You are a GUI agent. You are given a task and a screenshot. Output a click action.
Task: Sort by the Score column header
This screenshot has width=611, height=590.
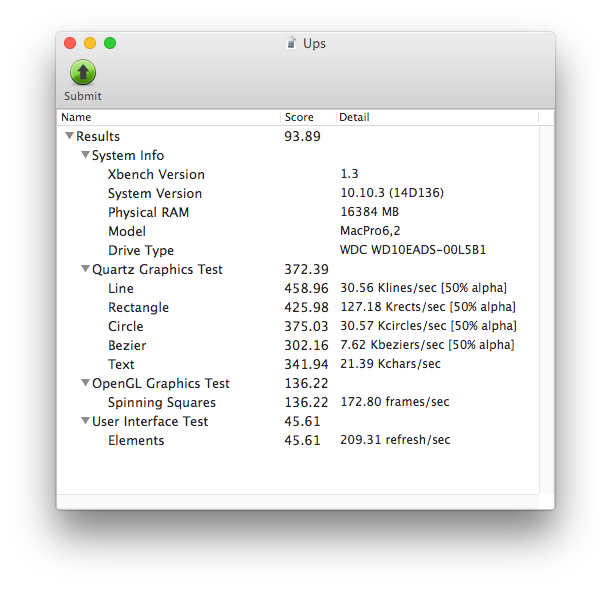(308, 117)
